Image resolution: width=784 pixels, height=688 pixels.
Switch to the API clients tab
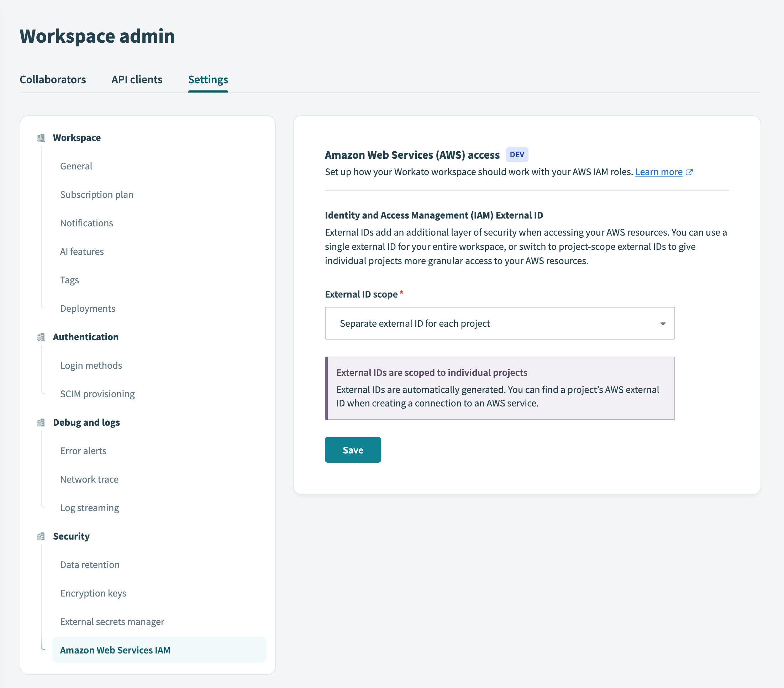pos(137,80)
